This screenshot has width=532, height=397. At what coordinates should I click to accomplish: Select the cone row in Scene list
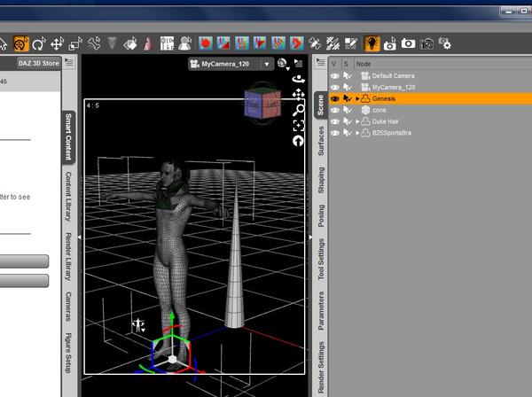click(x=430, y=110)
